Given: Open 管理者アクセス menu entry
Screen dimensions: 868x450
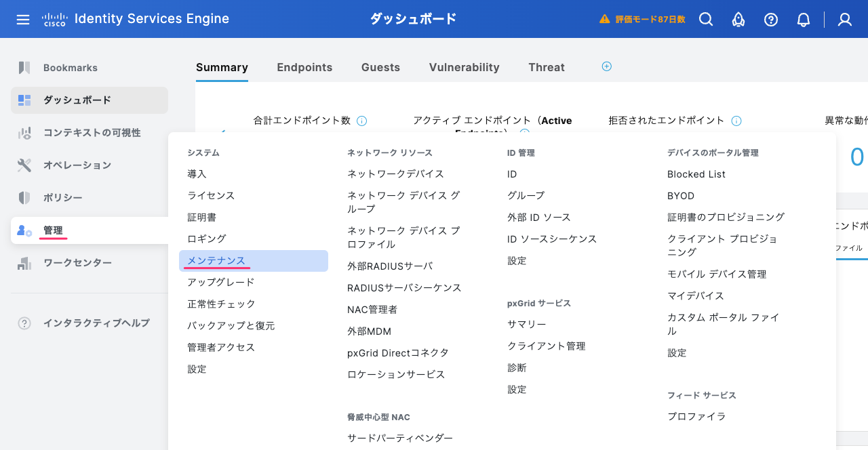Looking at the screenshot, I should 221,348.
